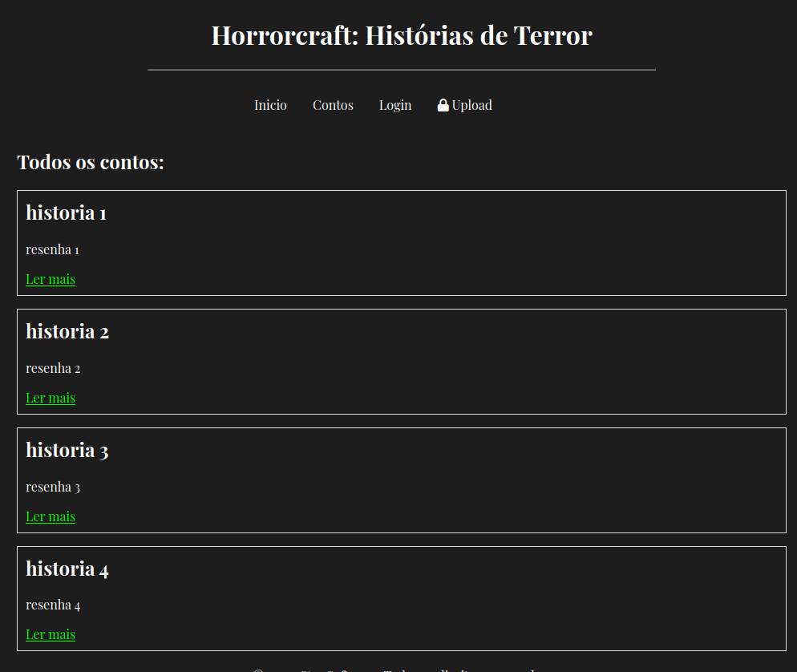
Task: Open the Login page
Action: coord(395,105)
